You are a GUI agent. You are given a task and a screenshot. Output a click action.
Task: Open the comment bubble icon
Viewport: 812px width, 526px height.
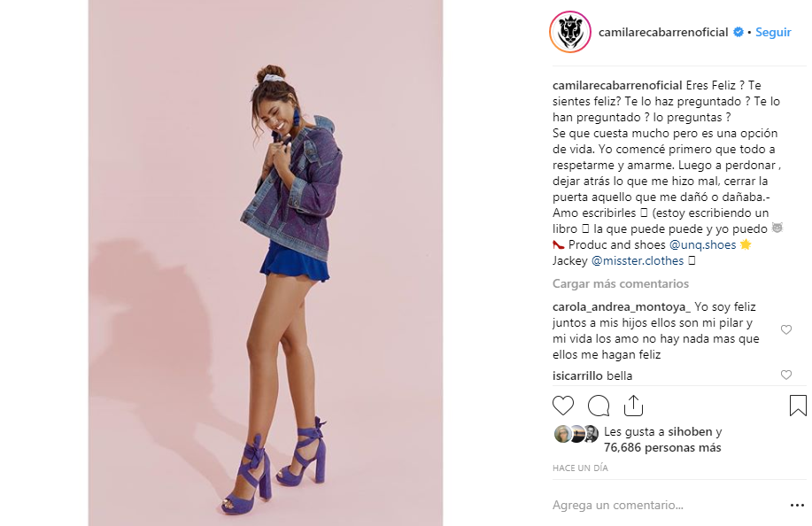[x=598, y=406]
